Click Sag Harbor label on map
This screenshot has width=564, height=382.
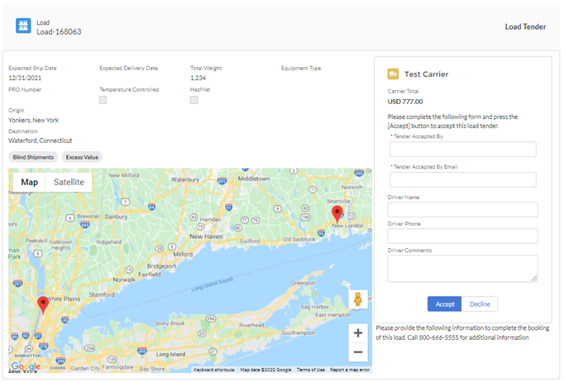click(315, 306)
